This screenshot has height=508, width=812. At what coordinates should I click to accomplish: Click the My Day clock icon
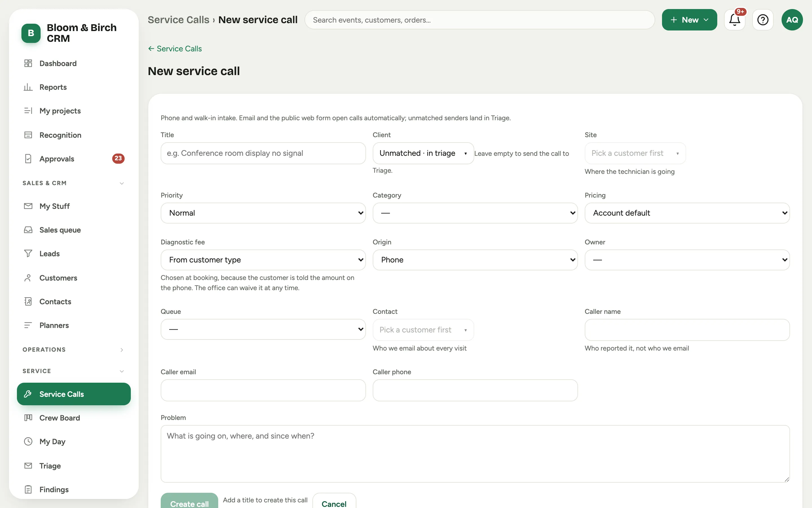(28, 441)
